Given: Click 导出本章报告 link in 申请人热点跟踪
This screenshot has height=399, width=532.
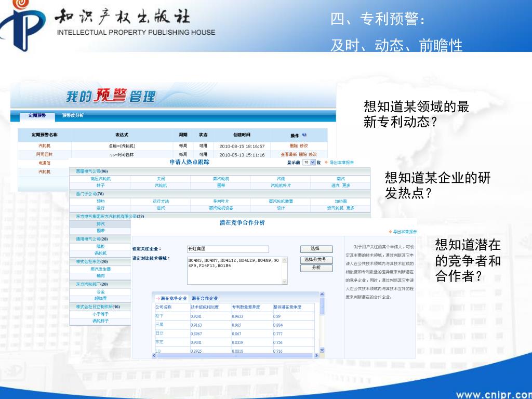Looking at the screenshot, I should click(342, 163).
